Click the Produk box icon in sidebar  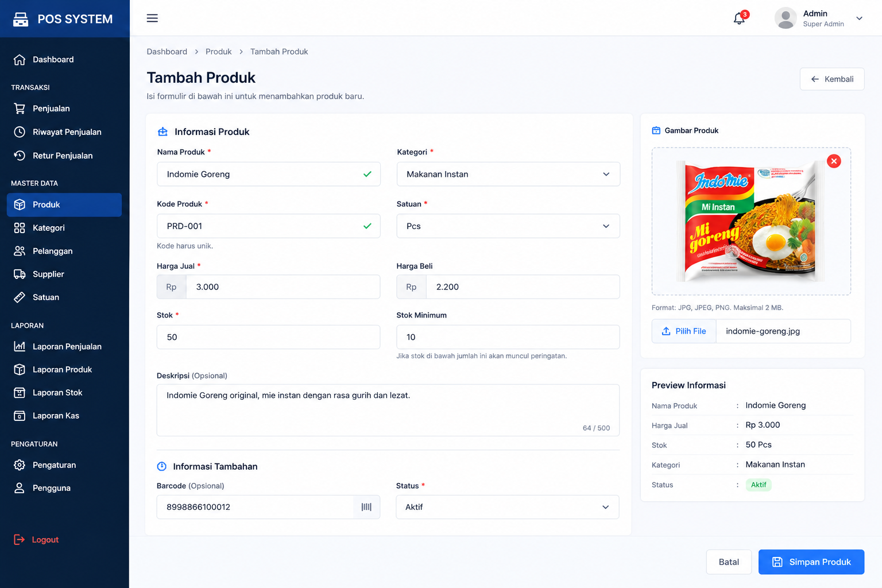(20, 204)
